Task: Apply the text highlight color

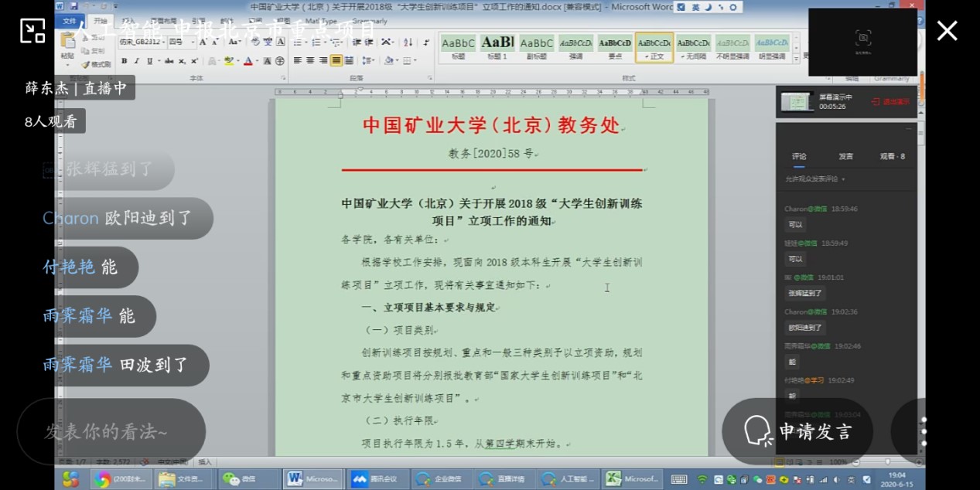Action: 230,61
